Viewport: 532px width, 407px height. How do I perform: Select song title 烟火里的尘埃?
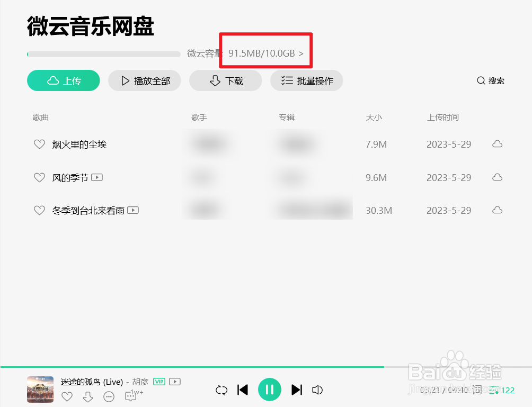[79, 144]
